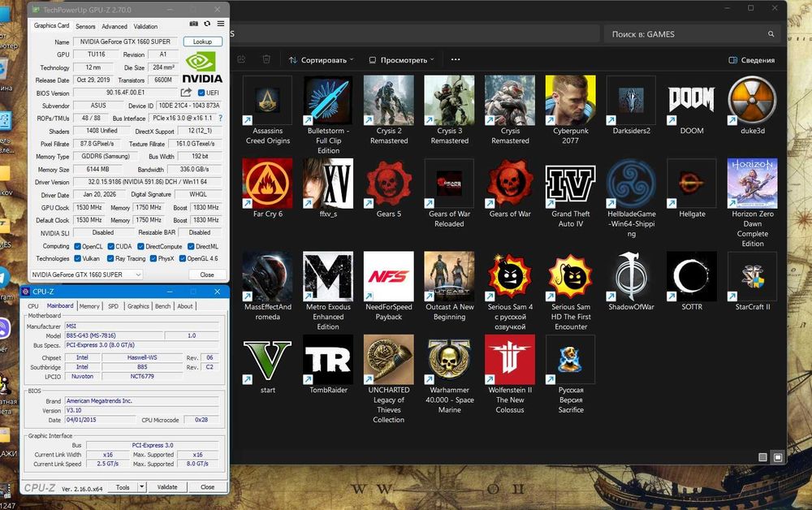Select the DOOM game icon
Viewport: 812px width, 510px height.
pyautogui.click(x=691, y=101)
